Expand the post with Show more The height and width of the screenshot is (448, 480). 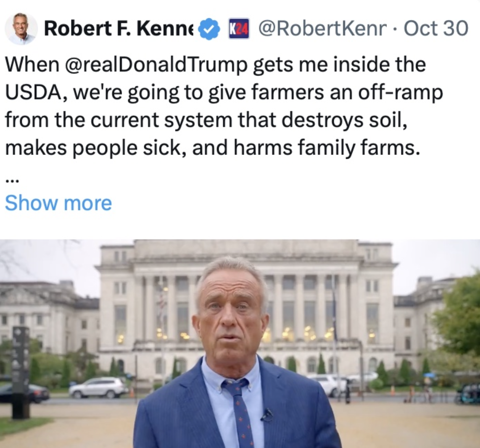tap(58, 203)
